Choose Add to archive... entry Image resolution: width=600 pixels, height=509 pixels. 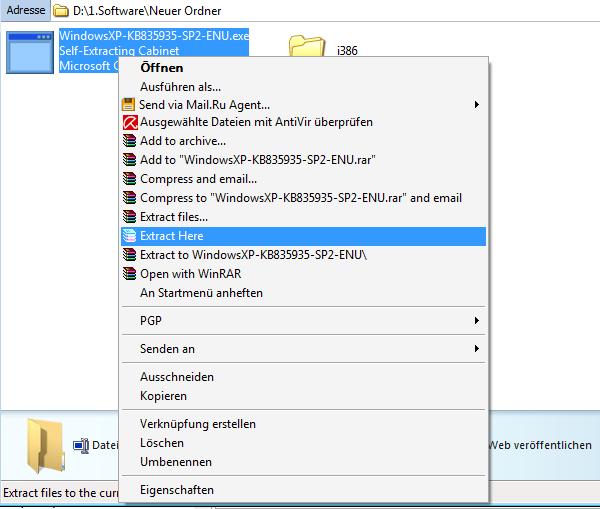pos(303,141)
